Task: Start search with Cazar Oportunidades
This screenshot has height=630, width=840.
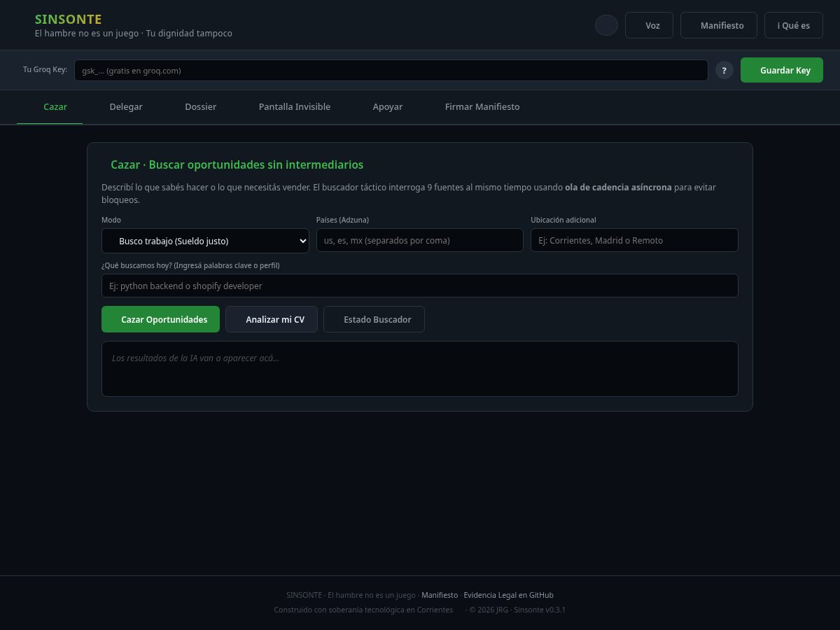Action: [x=160, y=319]
